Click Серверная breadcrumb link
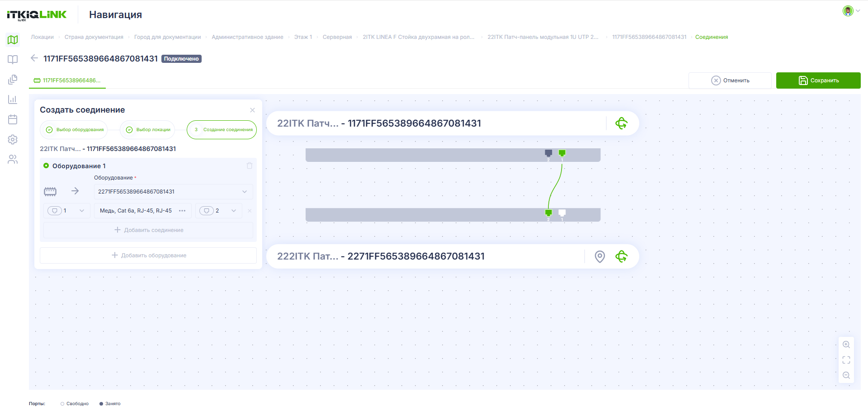The height and width of the screenshot is (416, 868). (x=337, y=37)
